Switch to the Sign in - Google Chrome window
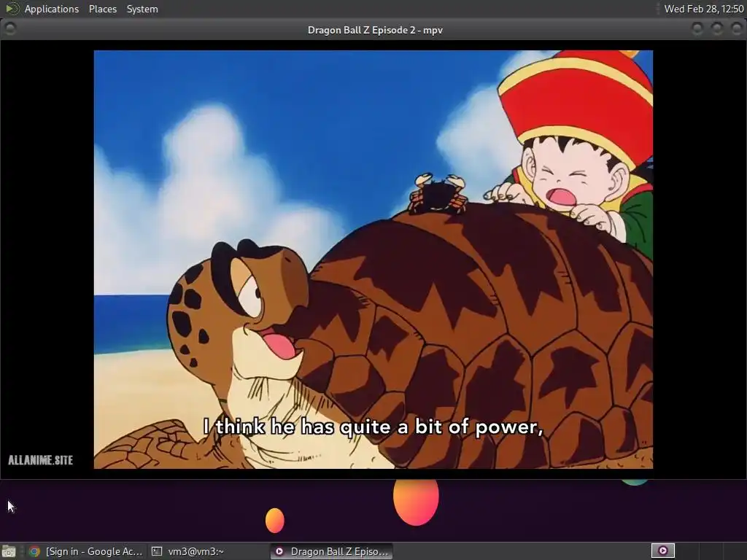Viewport: 747px width, 560px height. coord(86,551)
